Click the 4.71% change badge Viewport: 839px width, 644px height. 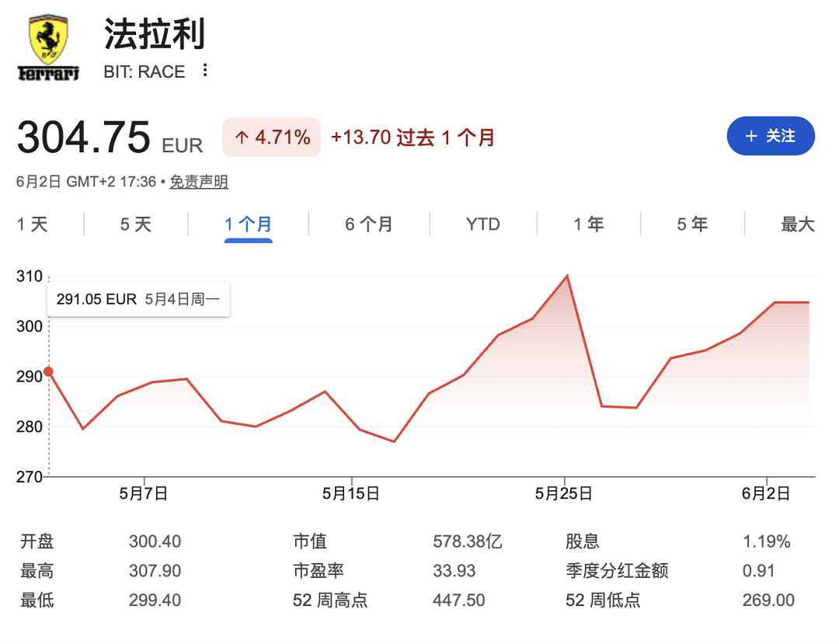click(272, 137)
